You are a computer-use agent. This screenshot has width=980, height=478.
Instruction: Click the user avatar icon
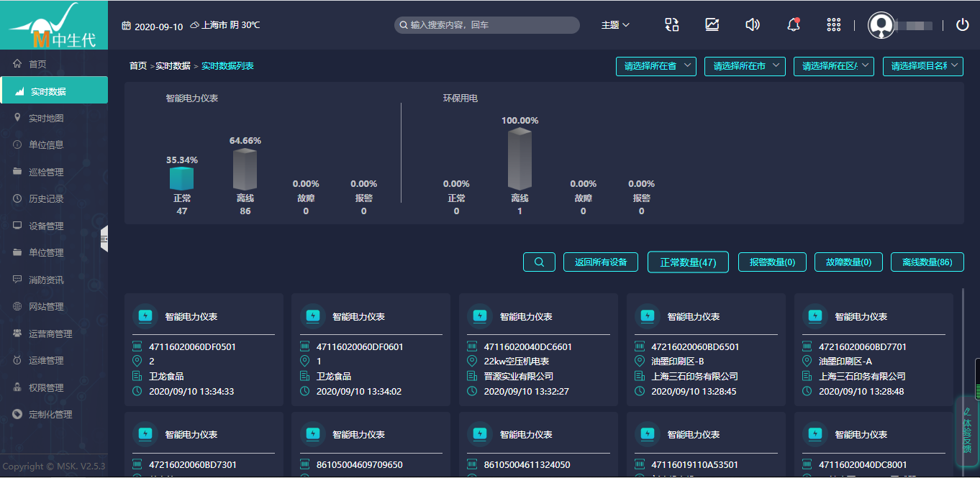click(x=881, y=25)
